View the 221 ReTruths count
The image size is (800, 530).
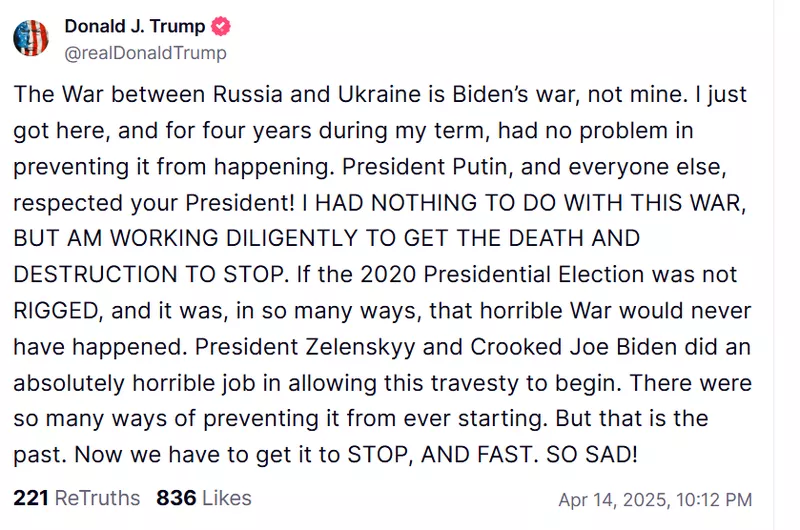pyautogui.click(x=31, y=498)
